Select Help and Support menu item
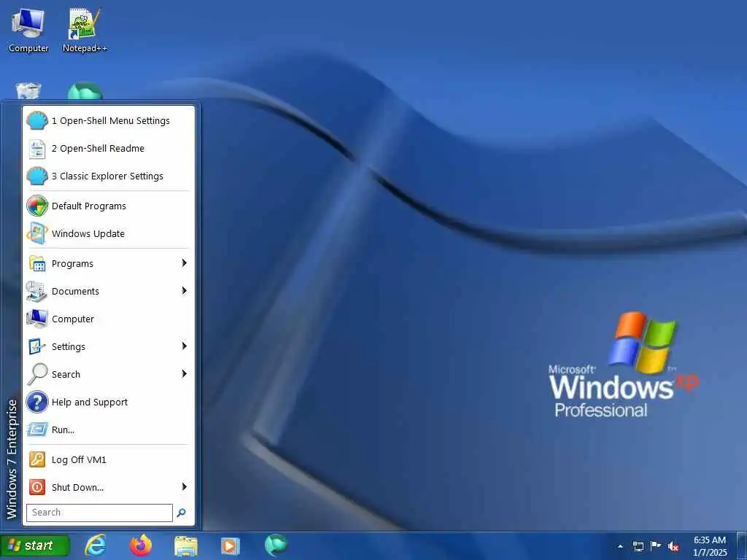The image size is (747, 560). tap(109, 402)
